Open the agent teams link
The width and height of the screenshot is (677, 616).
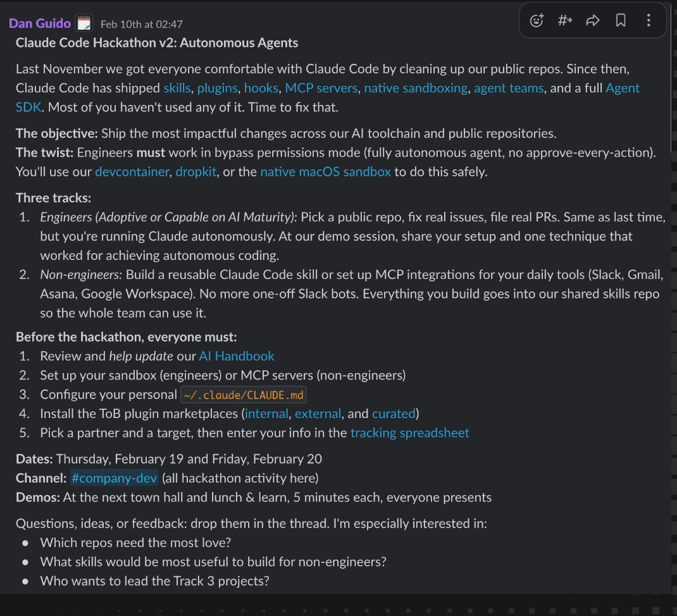(509, 88)
